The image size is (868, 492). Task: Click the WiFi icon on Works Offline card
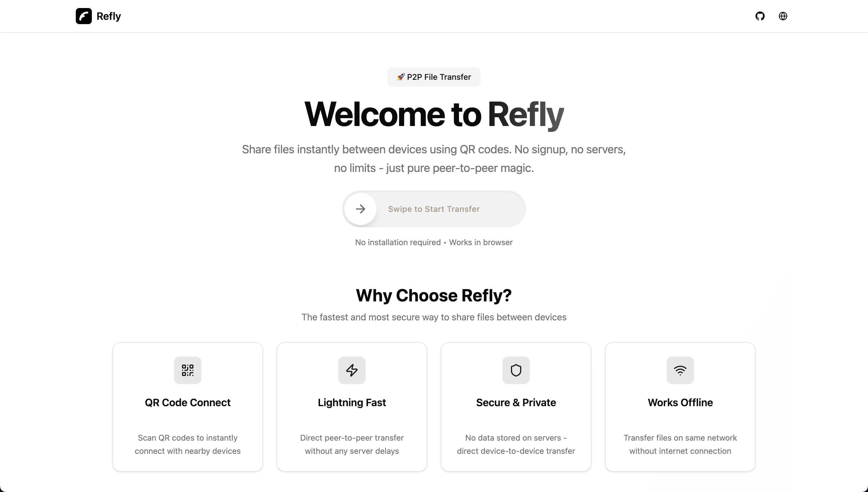click(680, 370)
